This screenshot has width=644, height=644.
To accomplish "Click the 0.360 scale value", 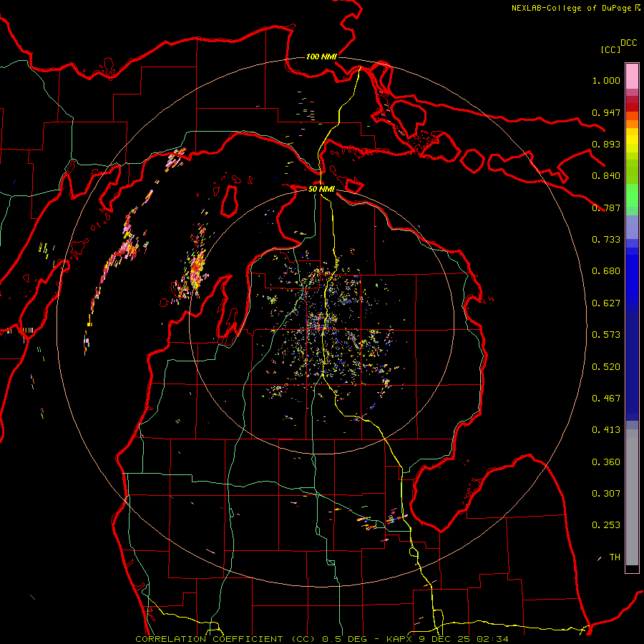I will 606,462.
